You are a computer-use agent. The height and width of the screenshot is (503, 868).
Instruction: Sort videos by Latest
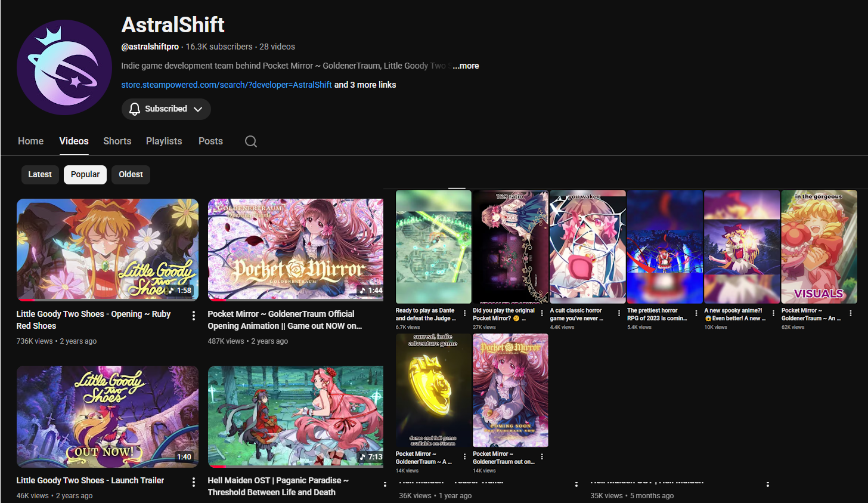tap(40, 175)
